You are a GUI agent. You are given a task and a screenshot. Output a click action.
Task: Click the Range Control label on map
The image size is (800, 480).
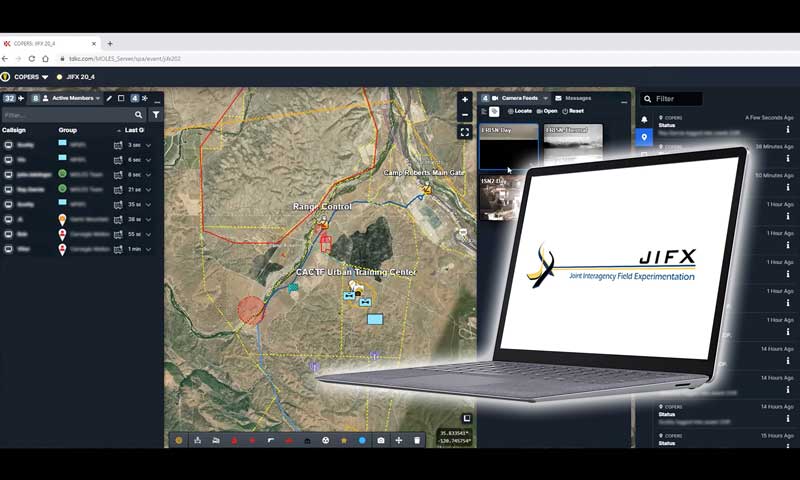pos(322,207)
